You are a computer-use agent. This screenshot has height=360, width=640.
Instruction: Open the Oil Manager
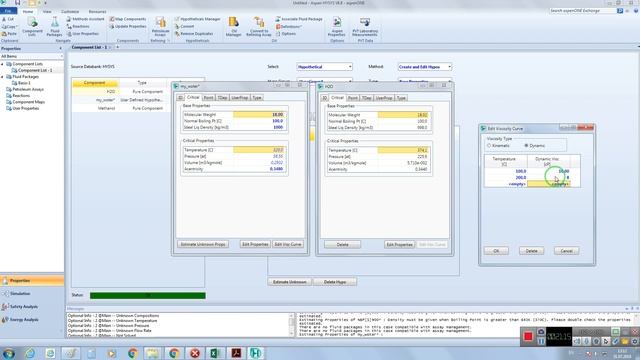click(x=233, y=27)
